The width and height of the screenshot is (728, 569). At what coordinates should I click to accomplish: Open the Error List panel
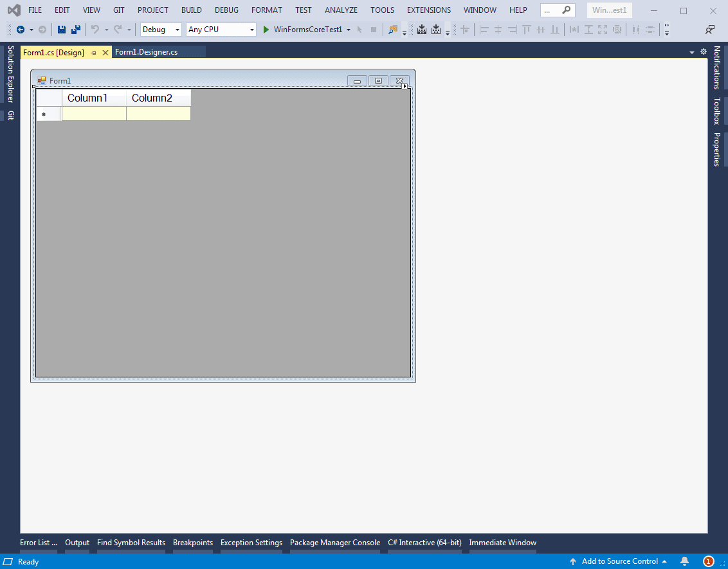pyautogui.click(x=38, y=542)
